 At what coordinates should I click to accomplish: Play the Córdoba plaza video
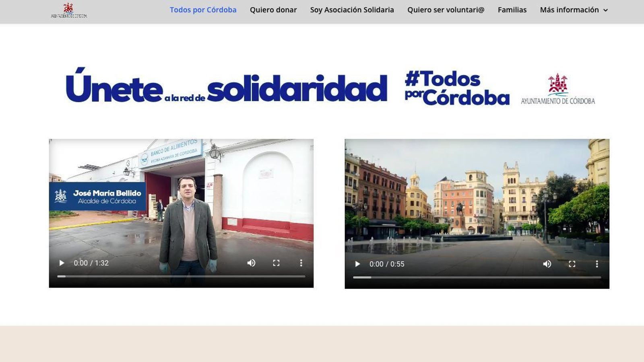point(357,264)
